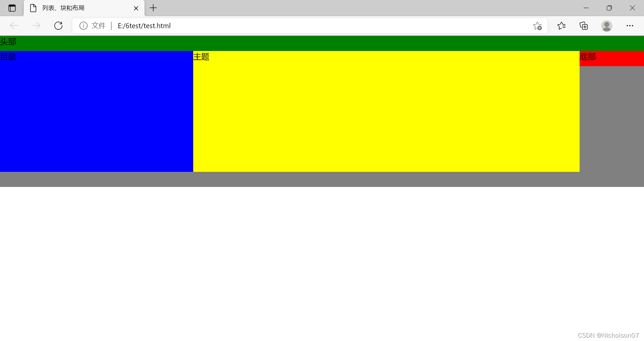Open Settings and more menu

click(630, 26)
